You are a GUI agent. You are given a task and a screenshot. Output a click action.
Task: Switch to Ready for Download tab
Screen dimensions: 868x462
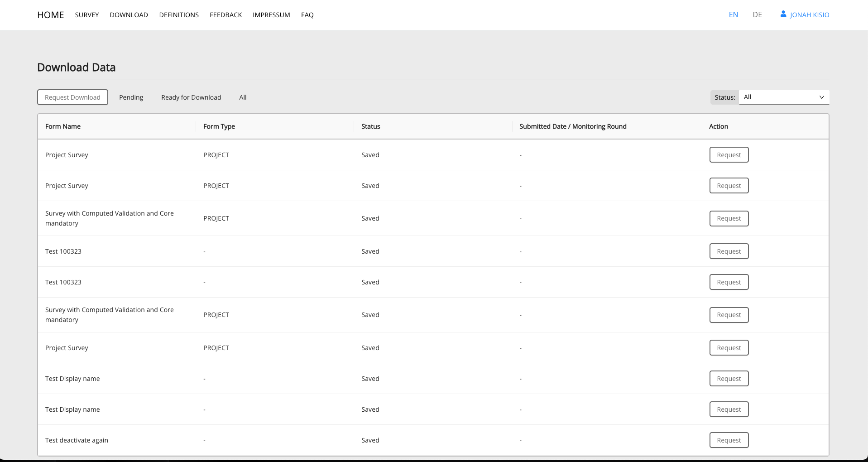[x=191, y=97]
